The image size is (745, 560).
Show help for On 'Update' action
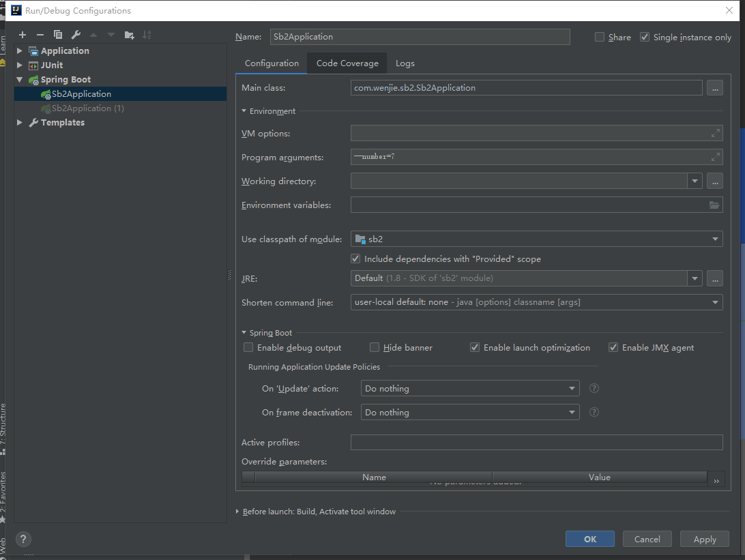coord(594,388)
